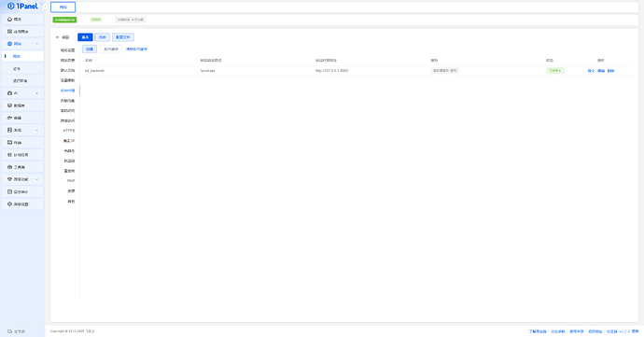Collapse the sidebar using the arrow beside 1Panel logo
The height and width of the screenshot is (337, 644).
(45, 7)
